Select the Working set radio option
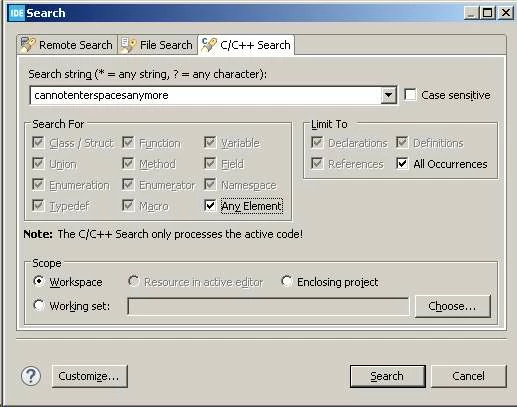The width and height of the screenshot is (517, 407). click(39, 305)
